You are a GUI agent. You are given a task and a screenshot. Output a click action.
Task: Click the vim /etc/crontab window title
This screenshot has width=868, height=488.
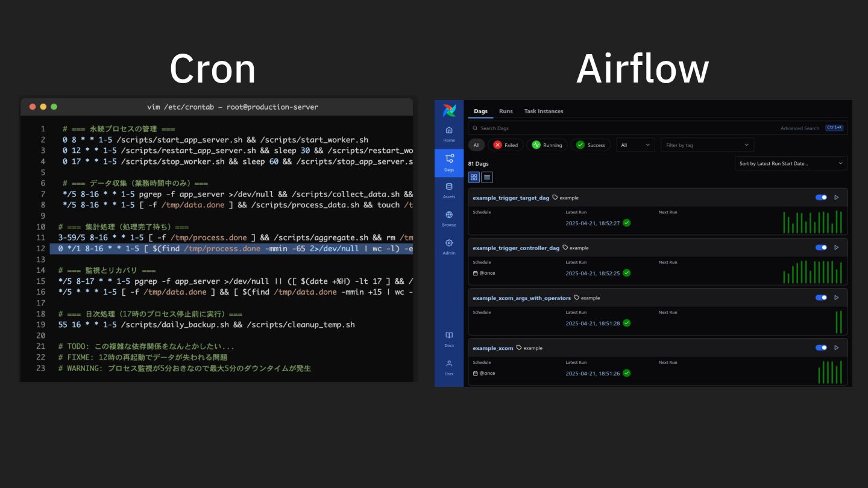[x=233, y=107]
